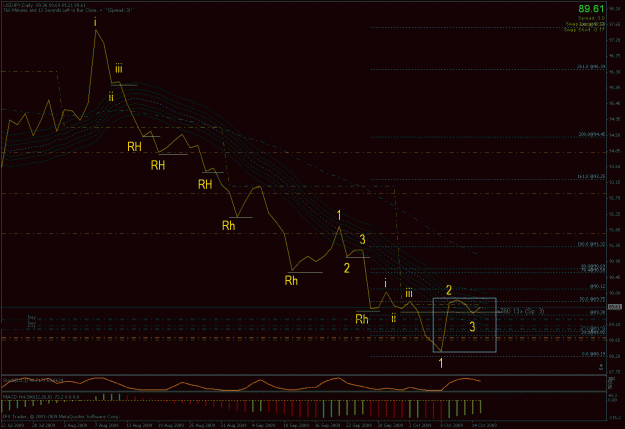
Task: Click the MACD indicator label
Action: (41, 397)
